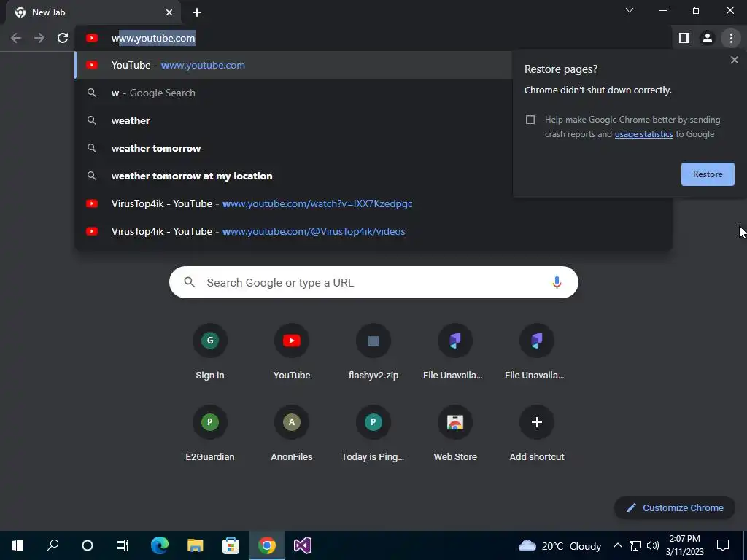Reload the page with the refresh icon
Screen dimensions: 747x560
63,38
